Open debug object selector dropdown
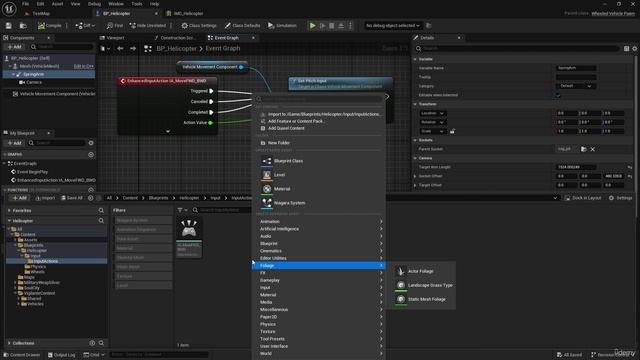Image resolution: width=640 pixels, height=360 pixels. pos(393,26)
